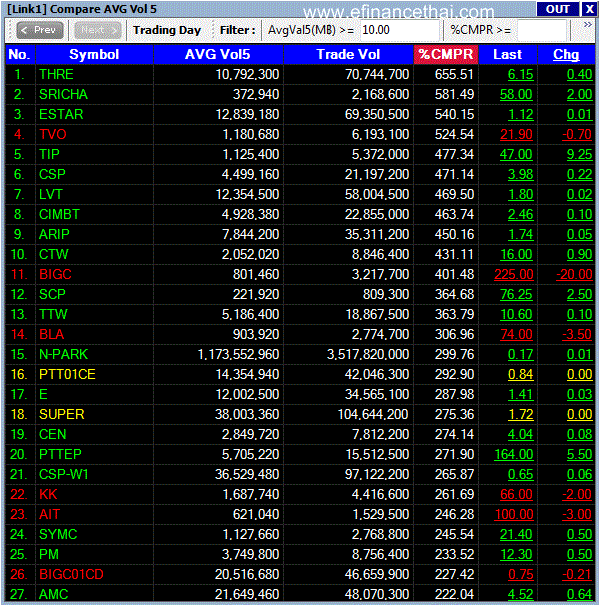The width and height of the screenshot is (605, 606).
Task: Select symbol THRE in row 1
Action: pyautogui.click(x=56, y=74)
